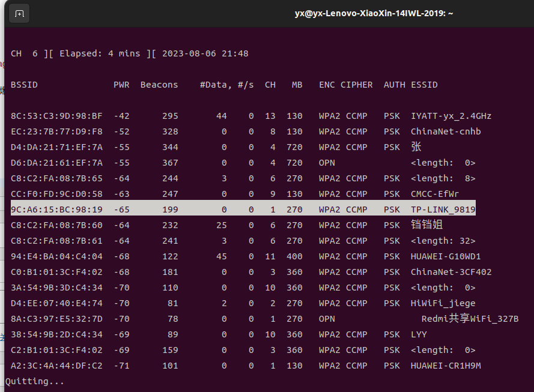This screenshot has height=392, width=534.
Task: Click ESSID Redmi共享WiFi_327B
Action: (x=470, y=319)
